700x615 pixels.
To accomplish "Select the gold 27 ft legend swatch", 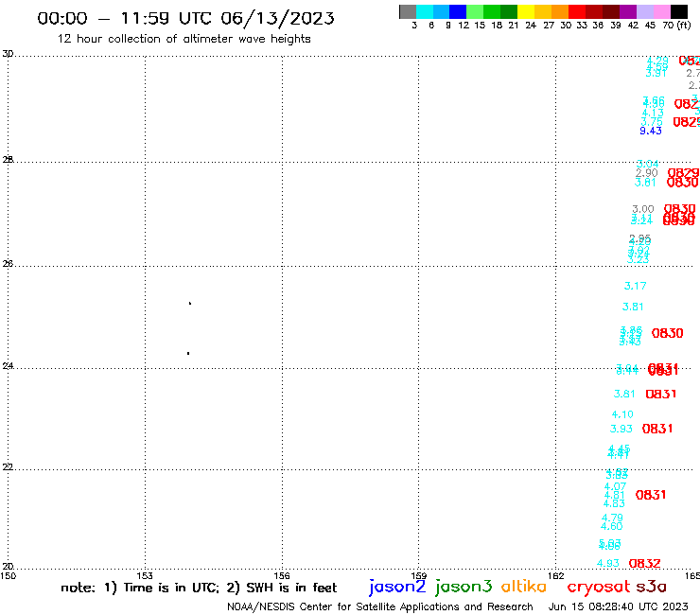I will click(x=543, y=11).
